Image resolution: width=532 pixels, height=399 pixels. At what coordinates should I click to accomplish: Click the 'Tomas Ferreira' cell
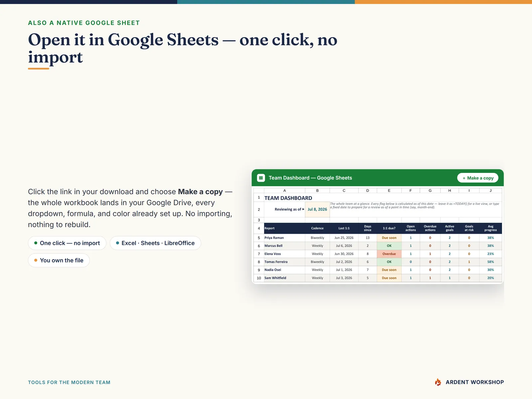click(285, 262)
